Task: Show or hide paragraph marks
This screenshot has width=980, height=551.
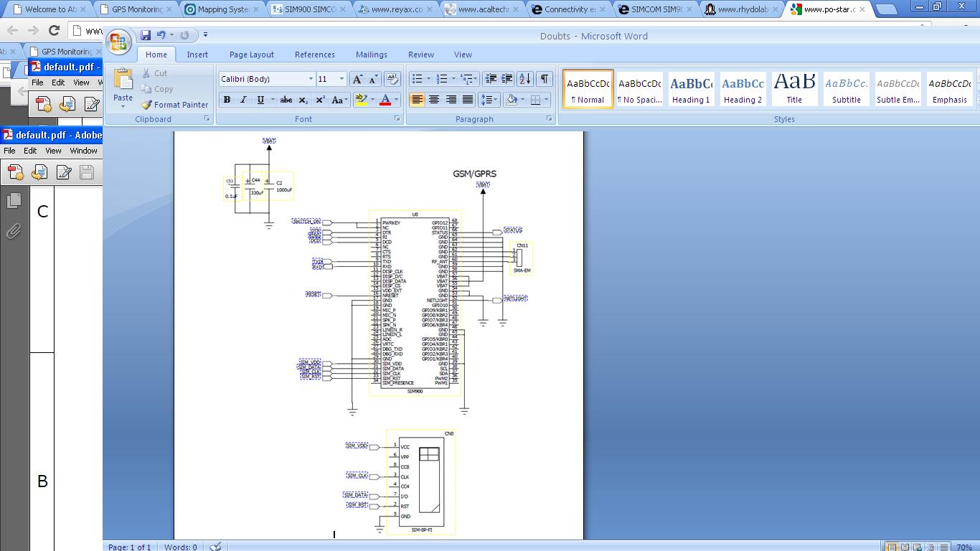Action: pyautogui.click(x=545, y=79)
